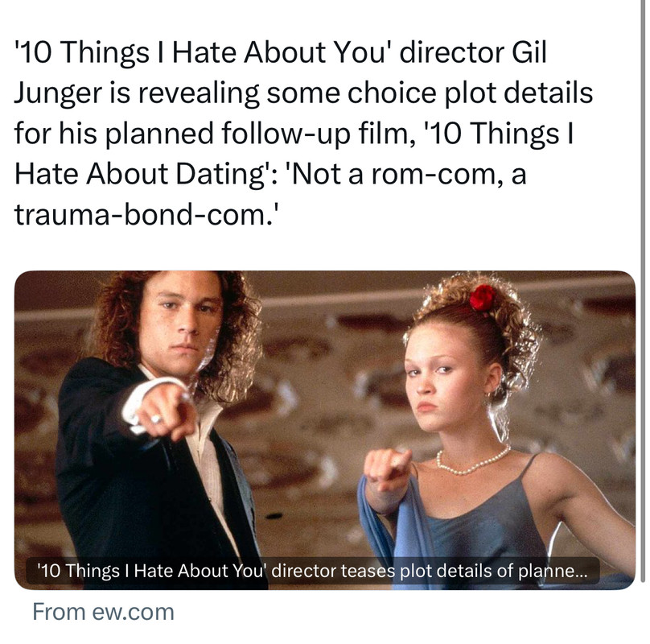This screenshot has width=650, height=644.
Task: Click the word 'Junger' in the post
Action: pos(59,94)
